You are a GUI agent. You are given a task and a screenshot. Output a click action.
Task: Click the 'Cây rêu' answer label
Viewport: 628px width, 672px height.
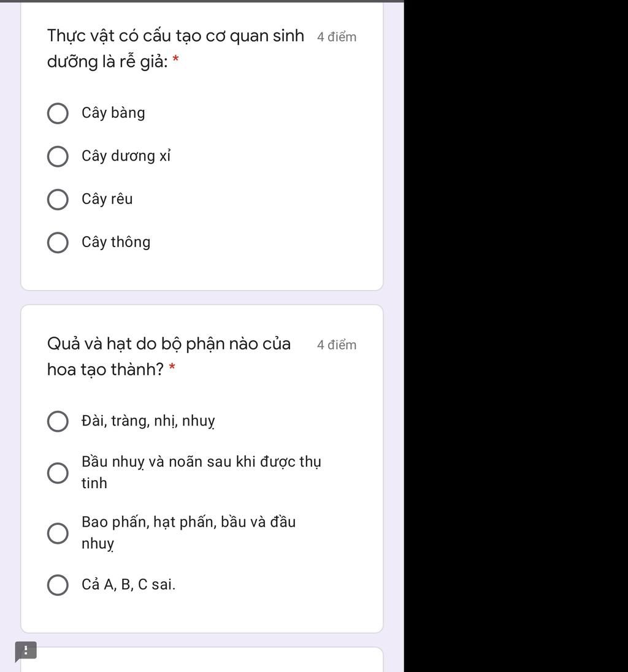(107, 199)
